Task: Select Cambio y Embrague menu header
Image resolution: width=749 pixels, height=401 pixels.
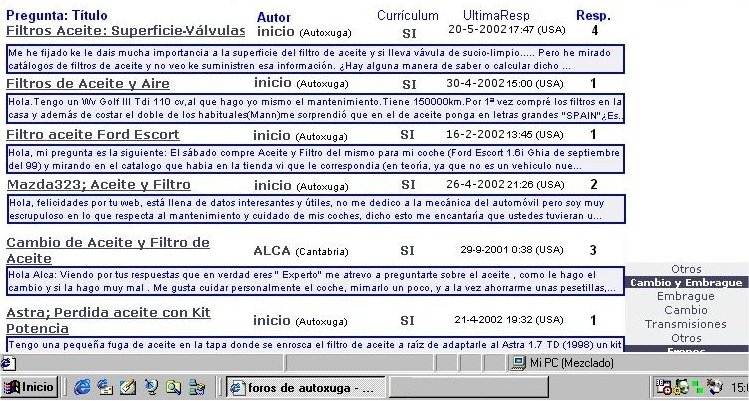Action: [x=686, y=282]
